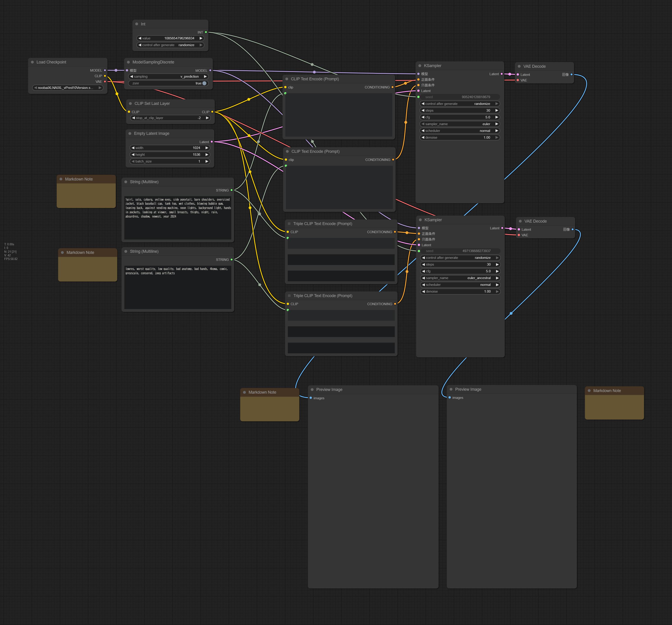Image resolution: width=672 pixels, height=625 pixels.
Task: Click the cfg slider in the lower KSampler
Action: 460,271
